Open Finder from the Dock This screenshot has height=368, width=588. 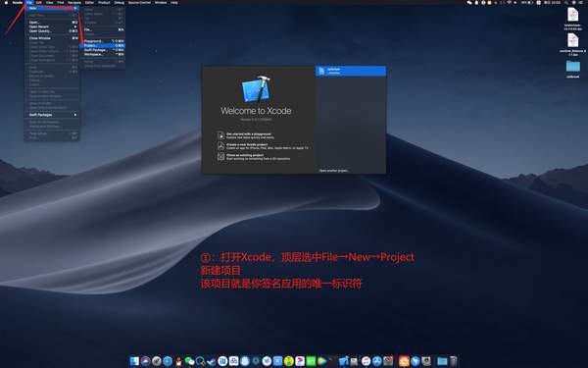pos(134,361)
